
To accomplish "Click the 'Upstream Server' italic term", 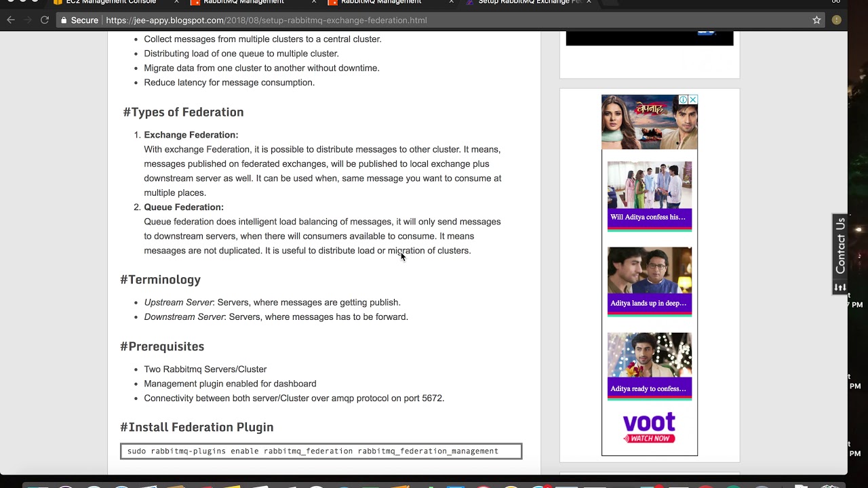I will click(x=178, y=302).
